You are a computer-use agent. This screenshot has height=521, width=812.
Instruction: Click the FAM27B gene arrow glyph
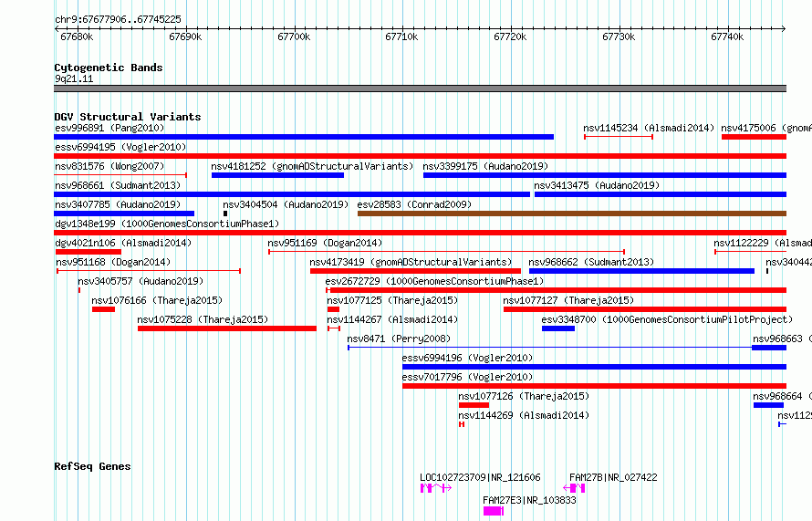tap(574, 488)
